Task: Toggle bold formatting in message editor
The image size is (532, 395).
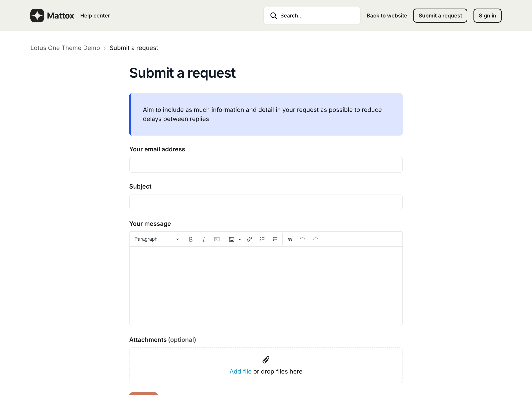Action: pyautogui.click(x=191, y=239)
